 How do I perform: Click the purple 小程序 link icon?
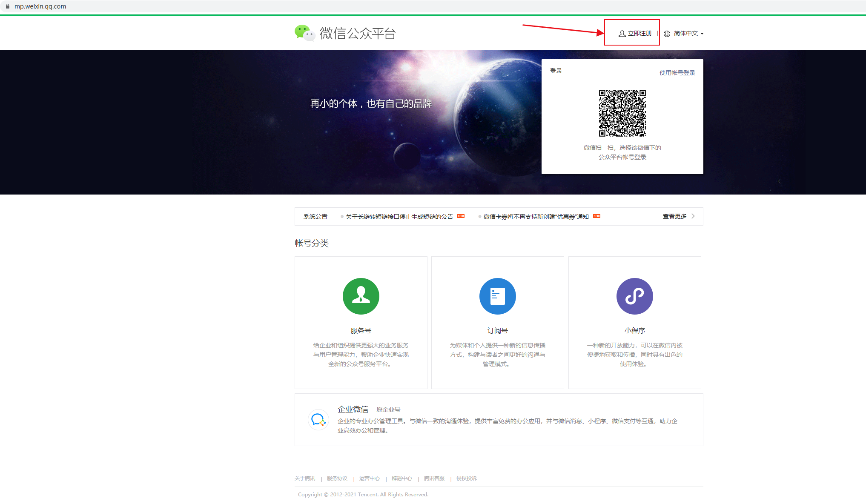pos(635,296)
